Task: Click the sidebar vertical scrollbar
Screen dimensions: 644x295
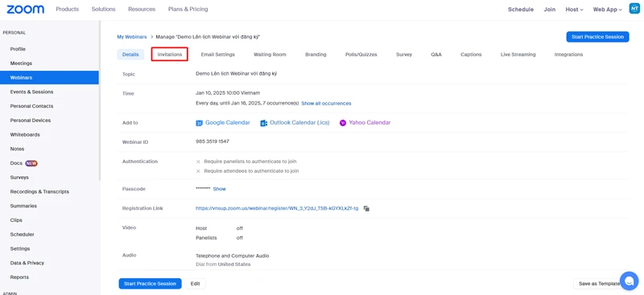Action: tap(99, 100)
